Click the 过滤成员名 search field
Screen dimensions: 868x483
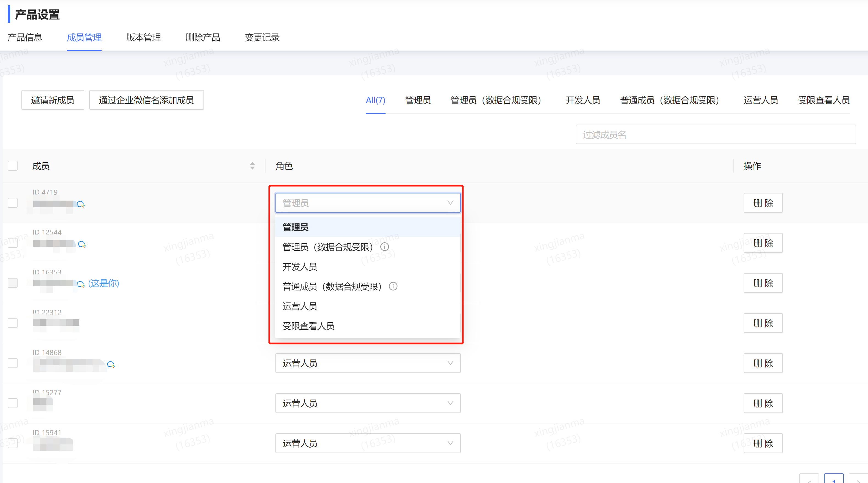pos(716,134)
